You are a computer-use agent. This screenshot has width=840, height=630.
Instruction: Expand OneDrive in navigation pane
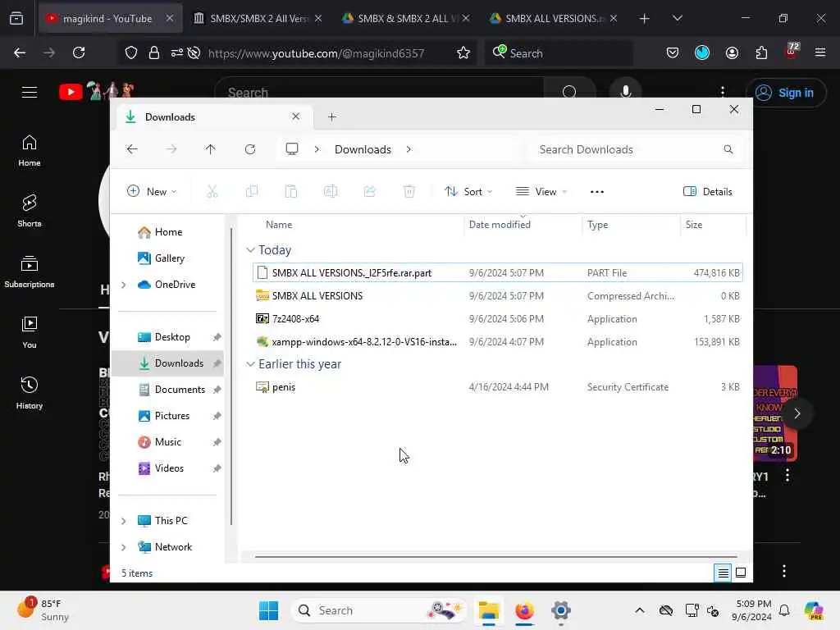(124, 285)
